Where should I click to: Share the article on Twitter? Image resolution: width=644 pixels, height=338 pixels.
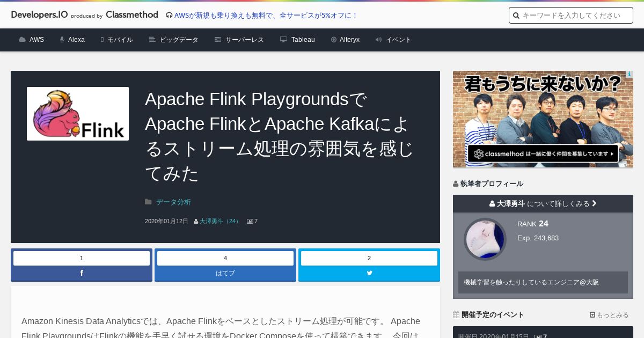(x=369, y=273)
